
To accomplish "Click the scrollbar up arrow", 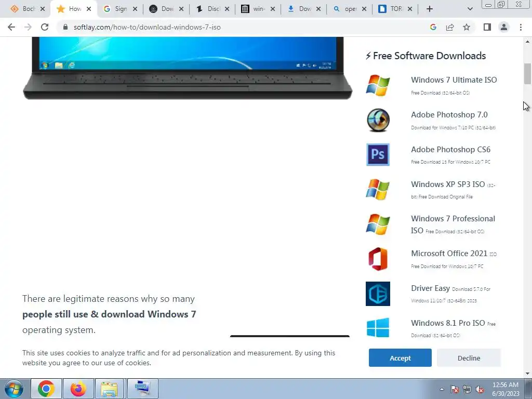I will point(527,42).
